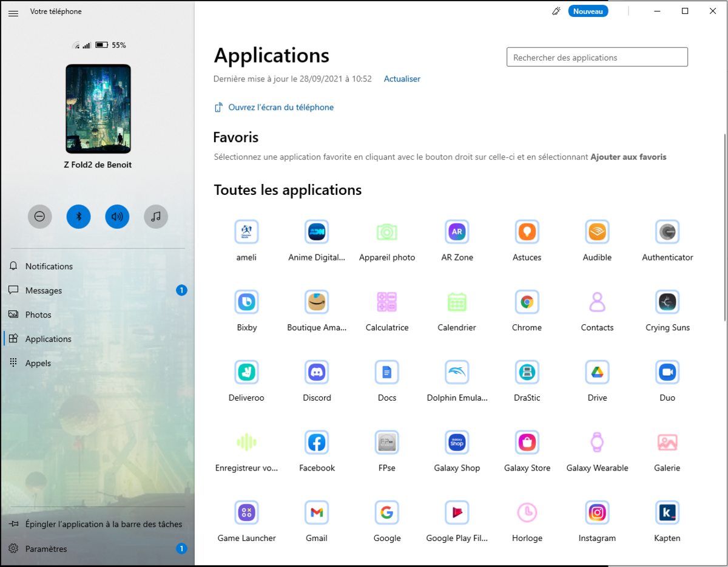Open Paramètres settings
Screen dimensions: 728x567
coord(98,549)
